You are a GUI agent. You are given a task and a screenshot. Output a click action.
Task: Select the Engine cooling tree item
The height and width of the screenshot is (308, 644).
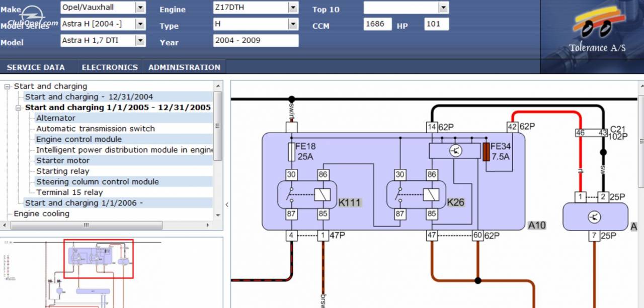pos(41,214)
